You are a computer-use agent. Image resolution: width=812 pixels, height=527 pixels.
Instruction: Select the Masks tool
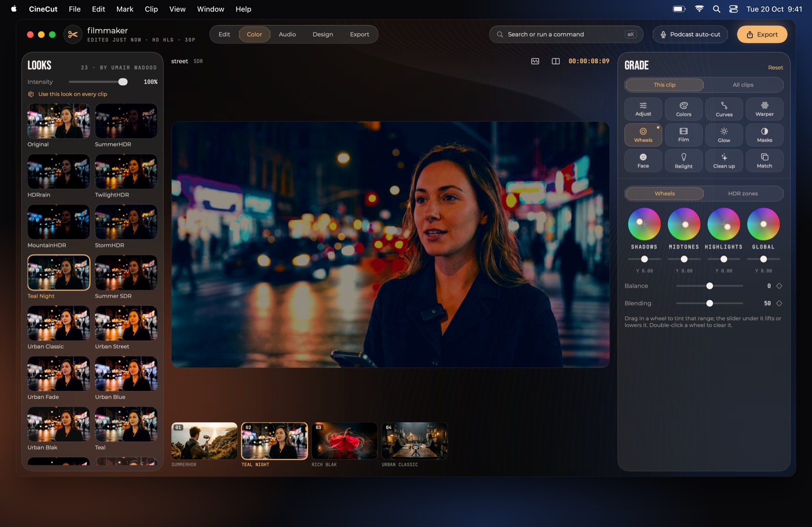click(x=765, y=135)
